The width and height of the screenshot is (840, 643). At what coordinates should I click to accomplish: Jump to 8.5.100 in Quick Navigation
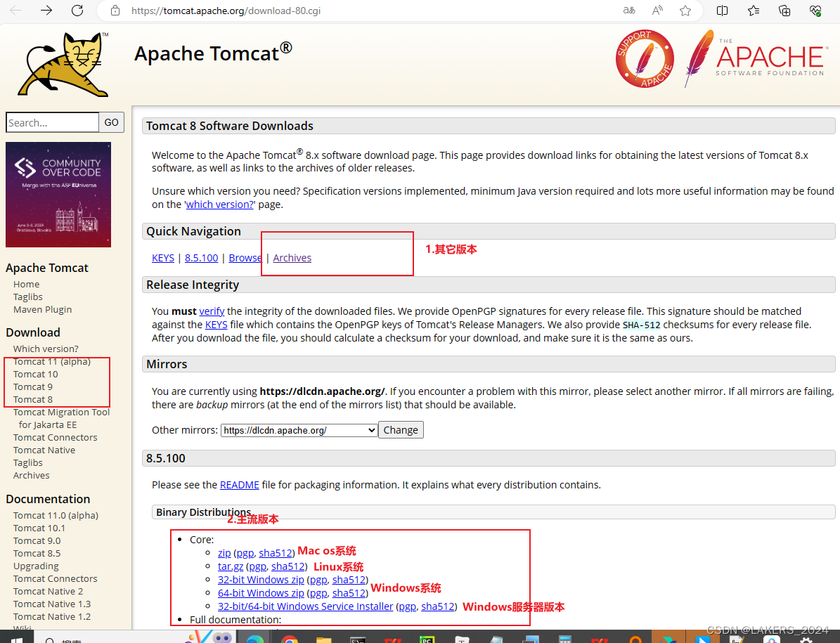click(x=202, y=258)
